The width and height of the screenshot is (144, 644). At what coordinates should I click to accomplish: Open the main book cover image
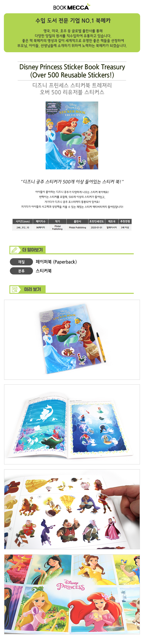click(72, 135)
